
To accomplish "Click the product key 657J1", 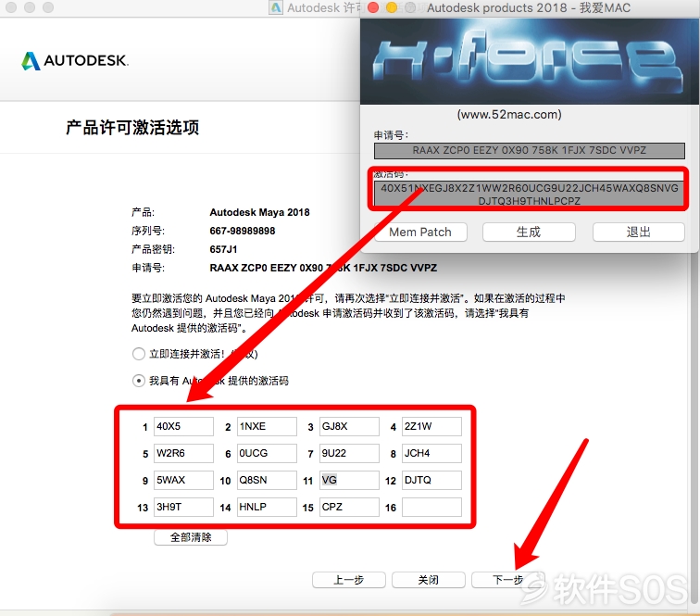I will click(x=223, y=249).
